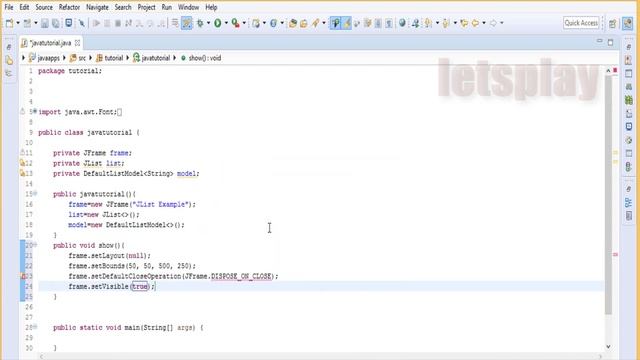640x360 pixels.
Task: Open the Window menu
Action: (x=188, y=7)
